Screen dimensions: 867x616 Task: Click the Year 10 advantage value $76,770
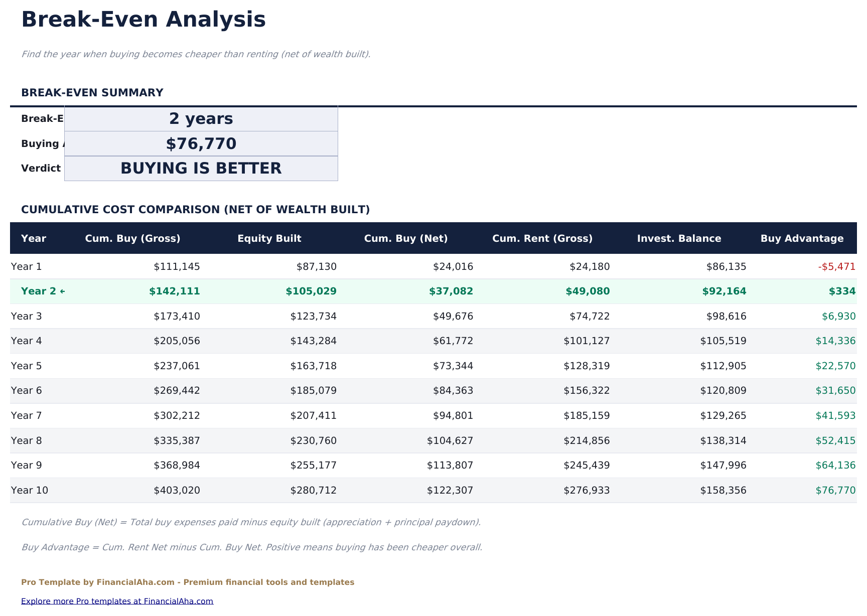coord(837,490)
